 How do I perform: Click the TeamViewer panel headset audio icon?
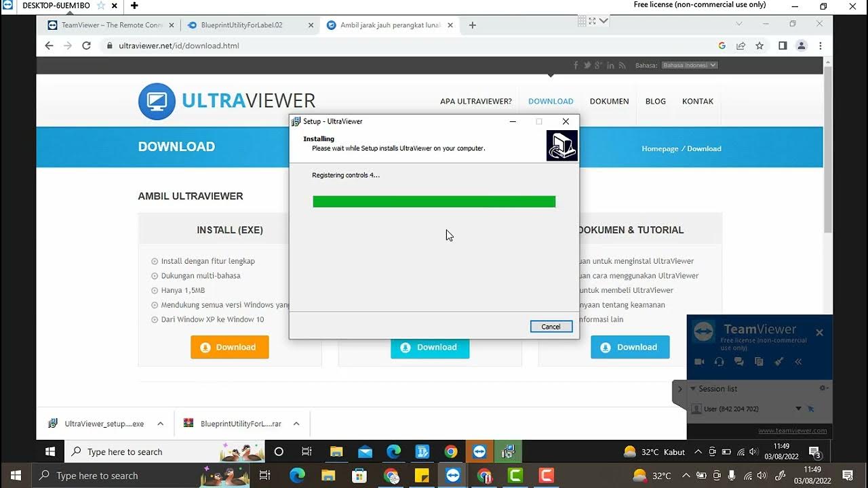(x=719, y=362)
